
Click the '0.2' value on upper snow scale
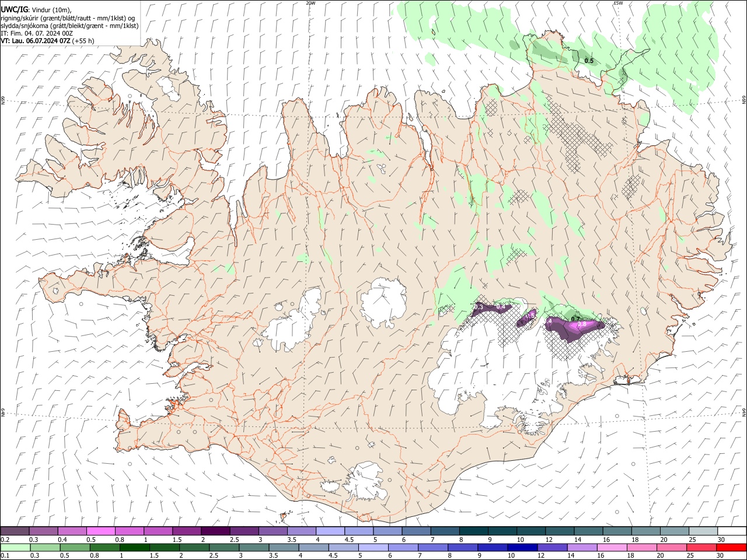coord(5,540)
